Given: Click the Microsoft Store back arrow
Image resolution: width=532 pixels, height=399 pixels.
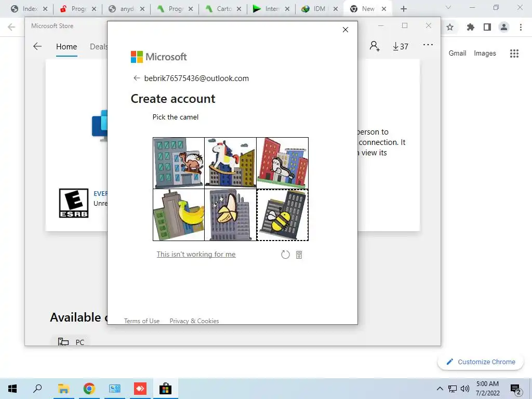Looking at the screenshot, I should (x=37, y=46).
